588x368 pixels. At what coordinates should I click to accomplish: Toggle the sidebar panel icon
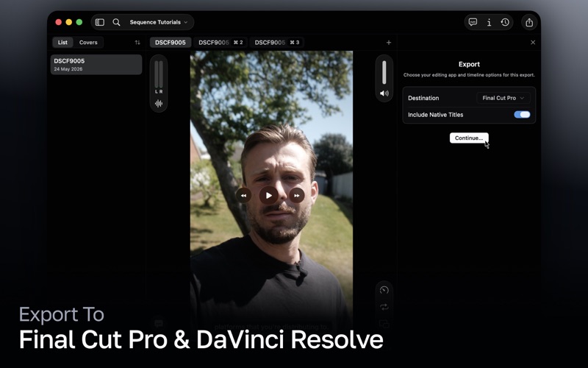[x=100, y=22]
